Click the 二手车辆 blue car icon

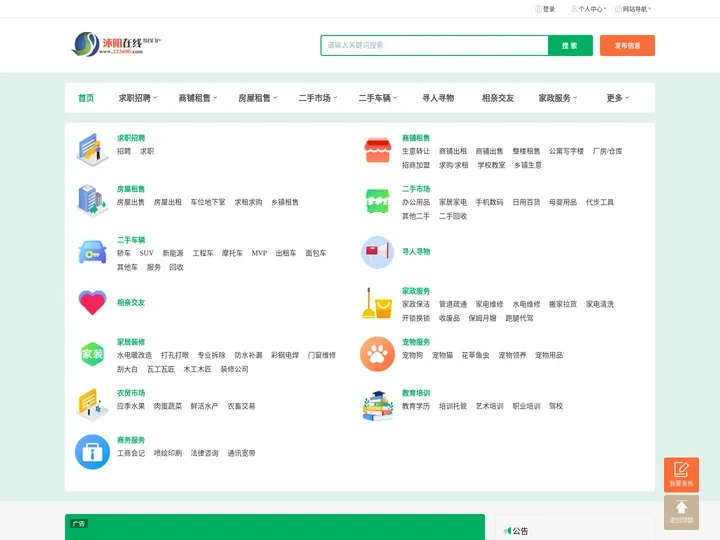[x=92, y=252]
